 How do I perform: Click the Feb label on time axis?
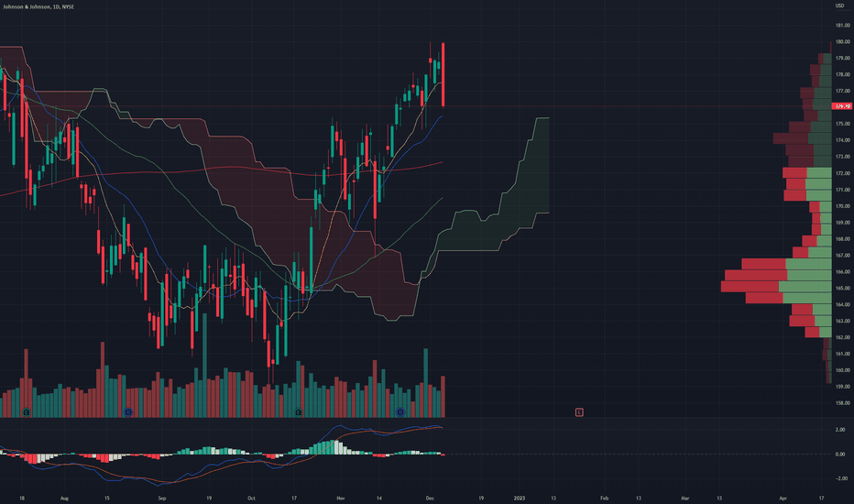point(604,498)
